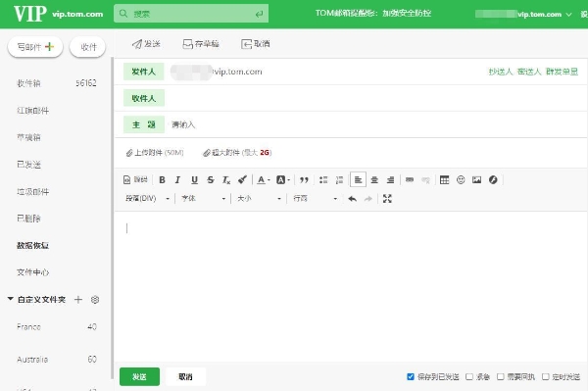
Task: Click in the search box
Action: (x=191, y=14)
